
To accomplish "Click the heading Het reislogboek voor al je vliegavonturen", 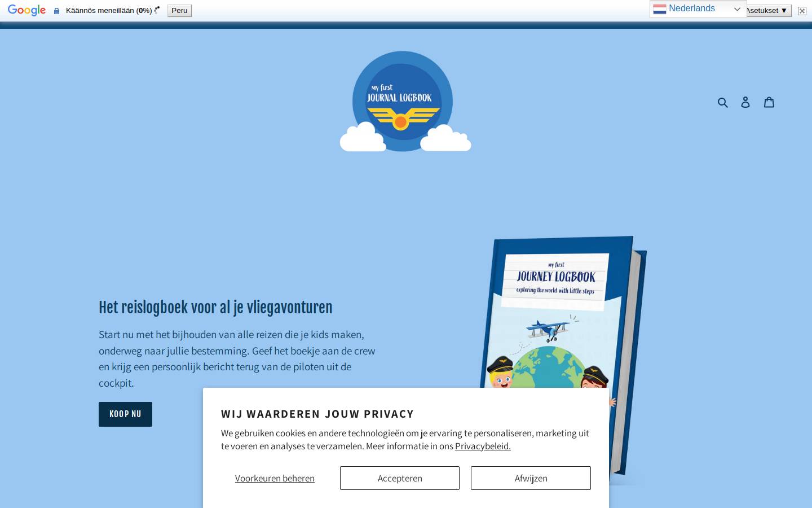I will 215,308.
